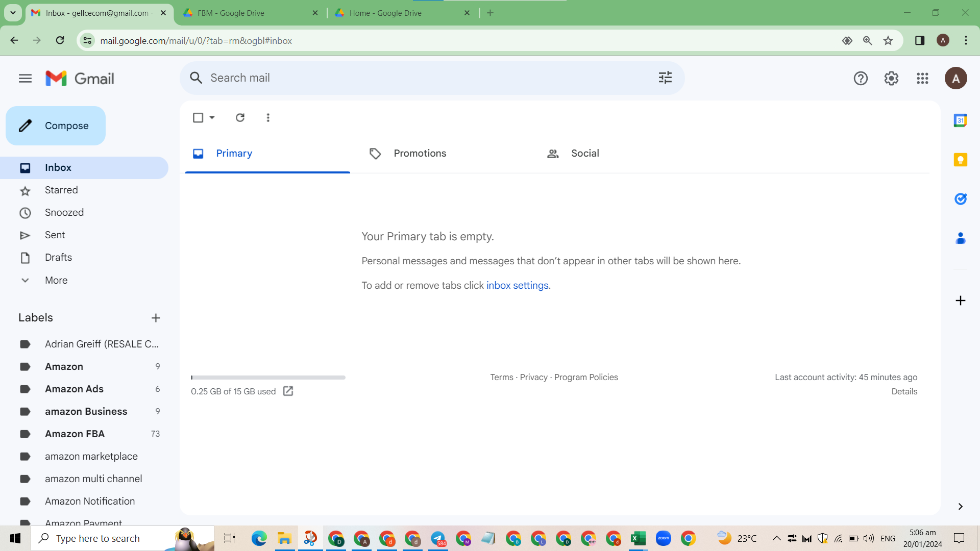The width and height of the screenshot is (980, 551).
Task: Get add-ons with plus icon
Action: (x=960, y=300)
